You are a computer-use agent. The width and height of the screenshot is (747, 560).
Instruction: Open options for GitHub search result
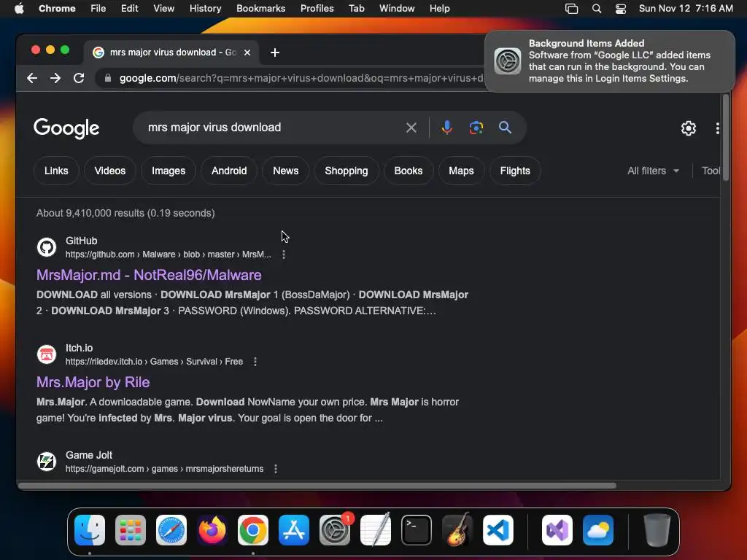(x=284, y=254)
